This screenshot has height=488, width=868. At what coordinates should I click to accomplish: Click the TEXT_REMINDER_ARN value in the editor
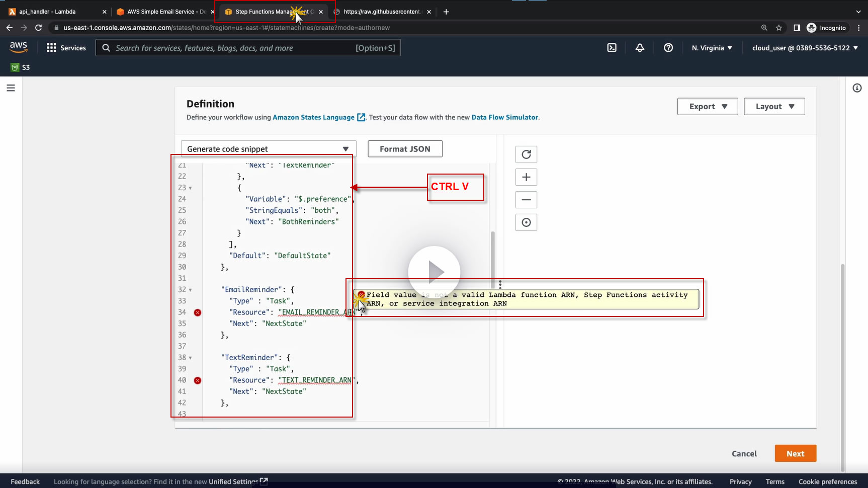(317, 380)
